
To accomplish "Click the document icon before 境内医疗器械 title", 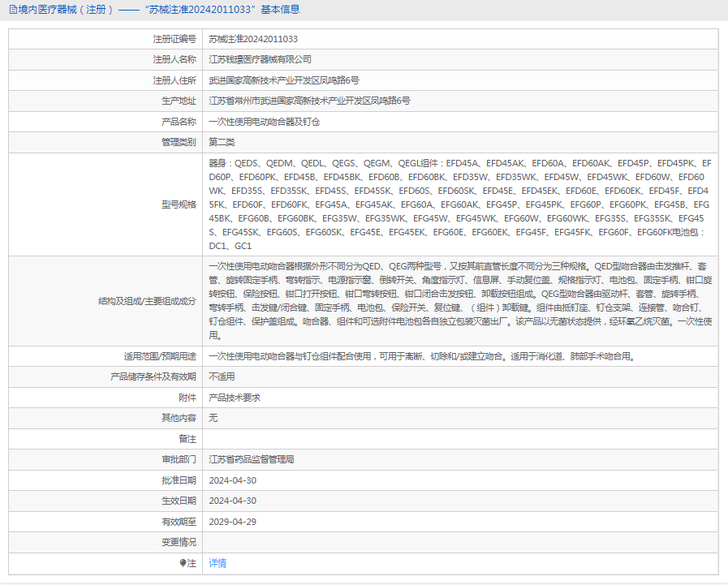I will pyautogui.click(x=13, y=9).
